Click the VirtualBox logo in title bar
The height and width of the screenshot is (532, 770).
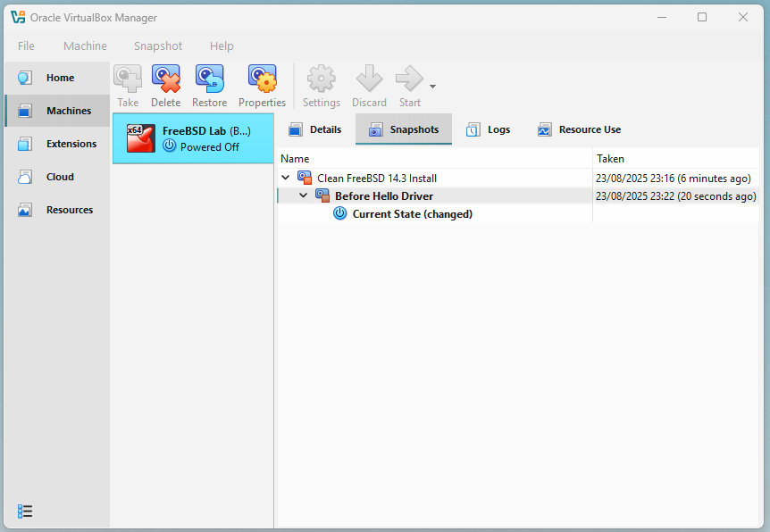tap(18, 17)
